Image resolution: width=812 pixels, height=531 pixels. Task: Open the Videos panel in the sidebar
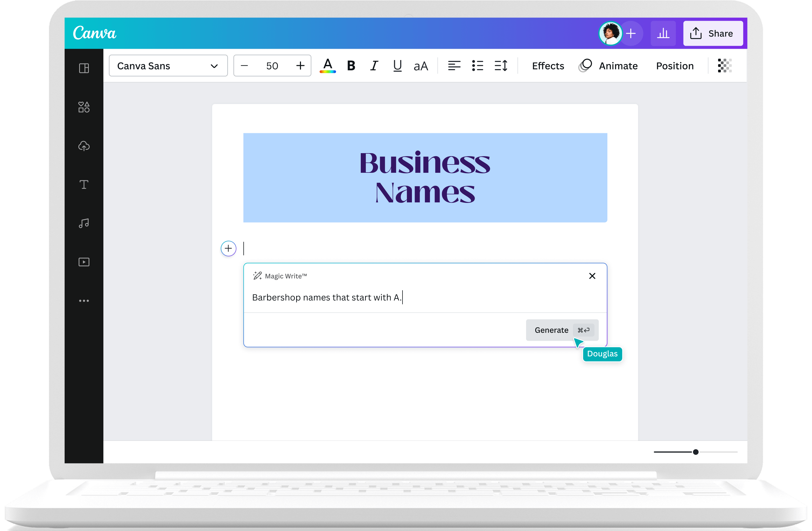(83, 262)
